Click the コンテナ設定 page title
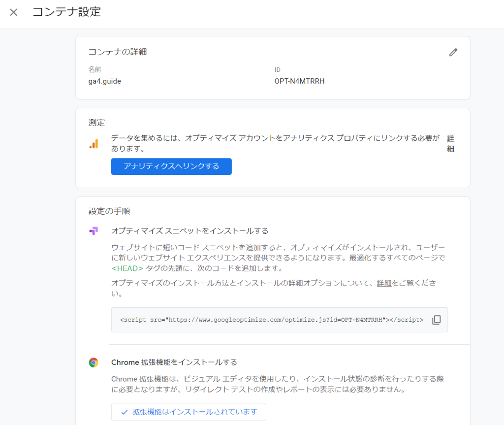504x425 pixels. (x=67, y=12)
